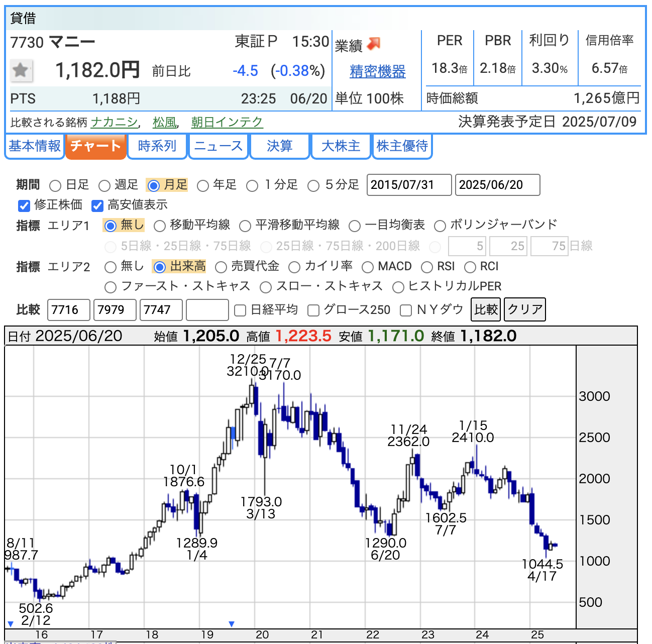Select the 売買代金 indicator

pyautogui.click(x=221, y=267)
